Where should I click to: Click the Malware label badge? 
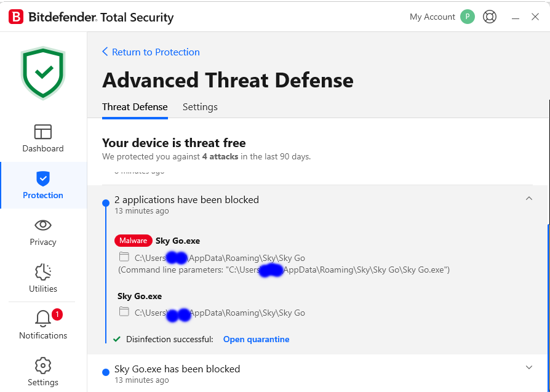(x=133, y=241)
